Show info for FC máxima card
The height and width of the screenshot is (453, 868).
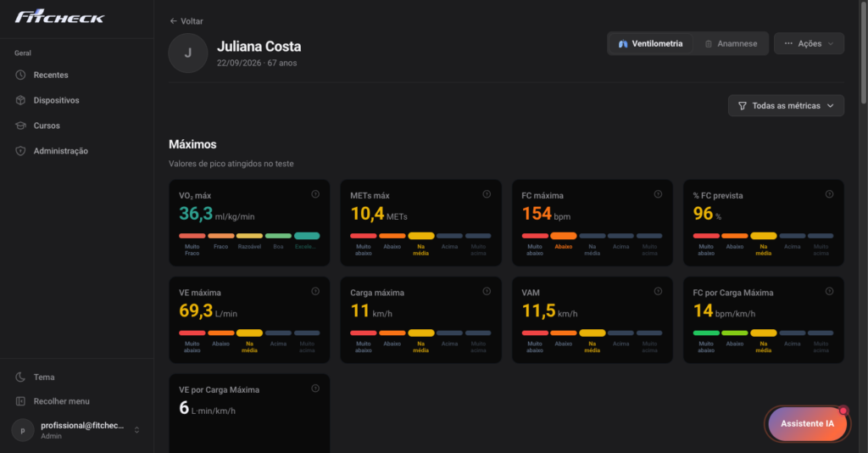658,193
